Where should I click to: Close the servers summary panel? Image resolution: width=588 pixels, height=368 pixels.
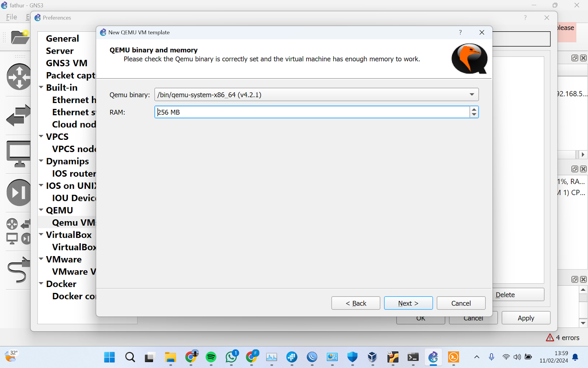click(583, 169)
